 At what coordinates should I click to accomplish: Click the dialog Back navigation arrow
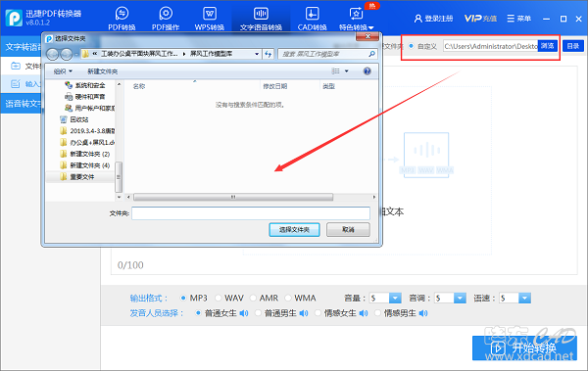(53, 55)
